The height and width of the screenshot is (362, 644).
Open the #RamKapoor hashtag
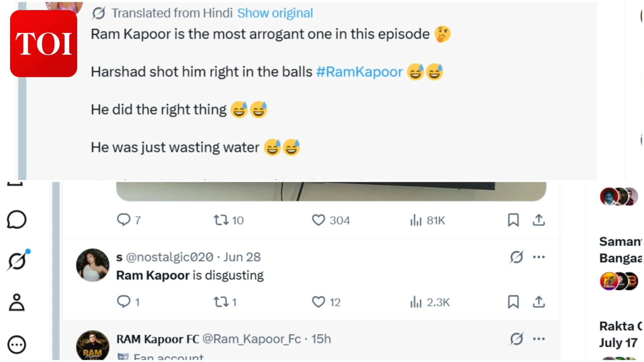(359, 72)
